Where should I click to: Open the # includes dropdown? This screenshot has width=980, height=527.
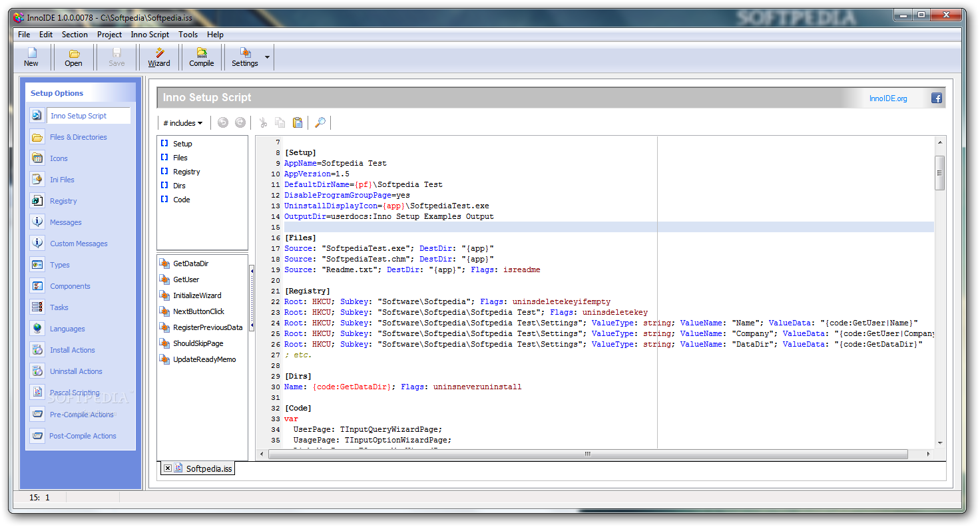182,122
